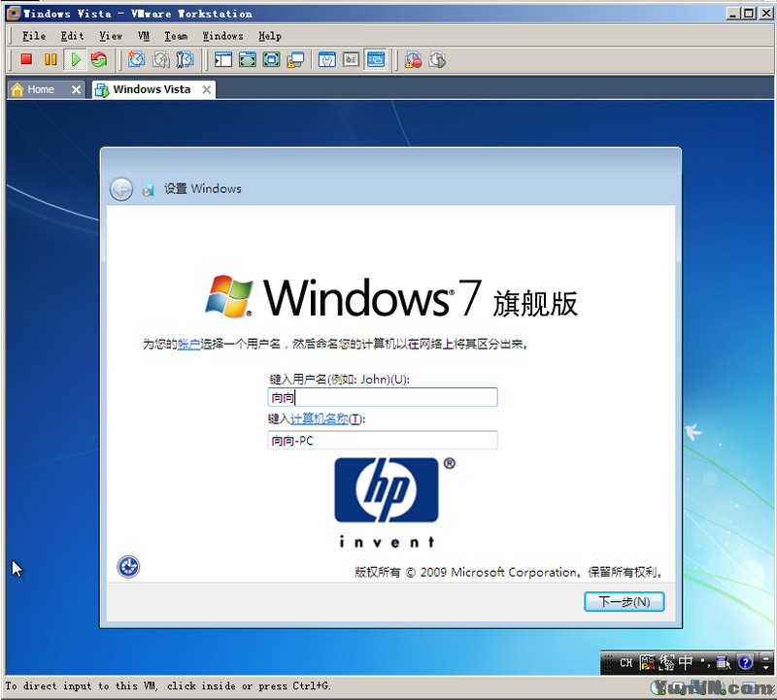Click the Home tab house icon
Image resolution: width=777 pixels, height=700 pixels.
[x=17, y=89]
